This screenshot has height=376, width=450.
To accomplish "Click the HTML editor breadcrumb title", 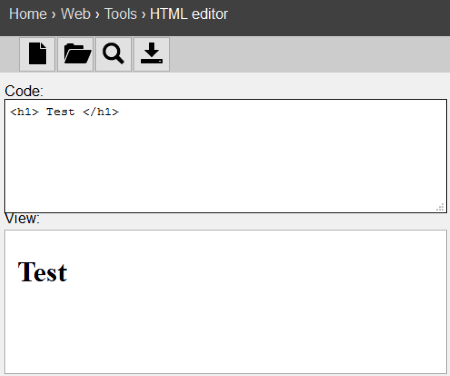I will pyautogui.click(x=189, y=14).
